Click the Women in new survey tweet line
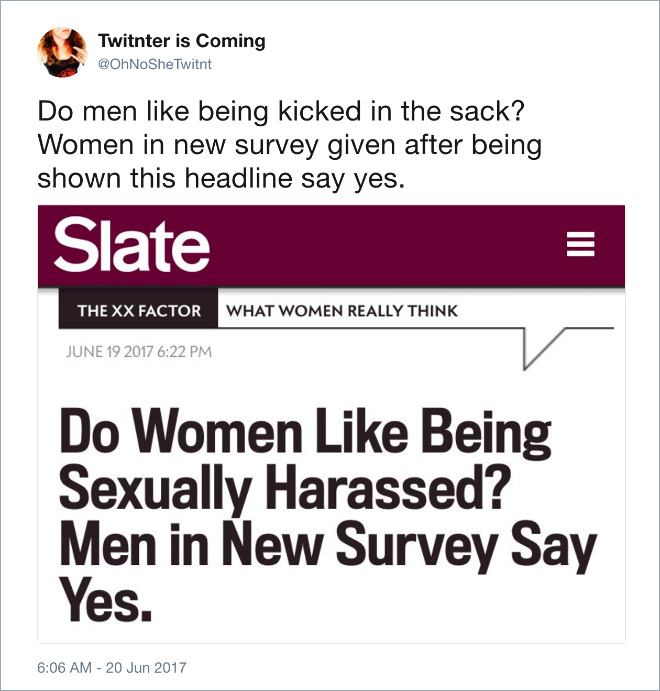Screen dimensions: 660x691 tap(289, 145)
